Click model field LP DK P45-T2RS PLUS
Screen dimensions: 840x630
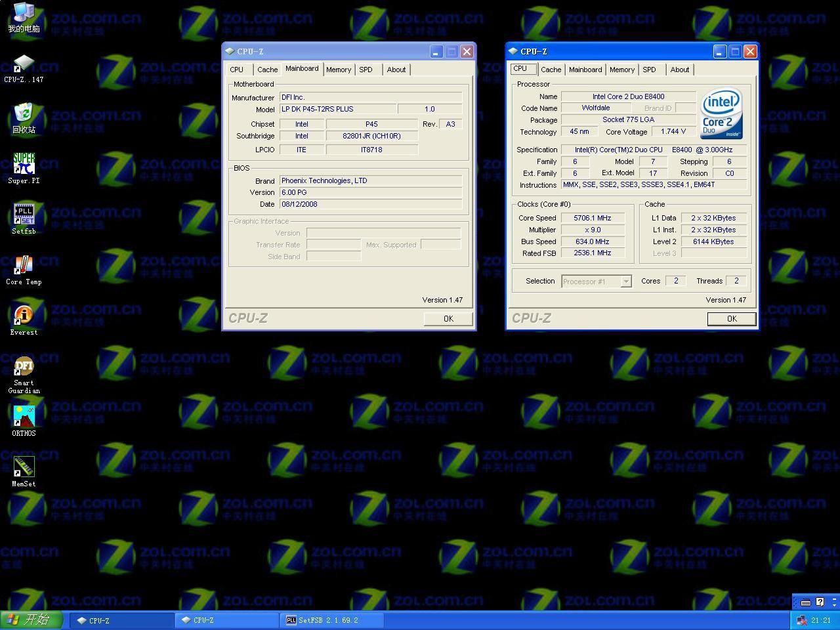[x=338, y=109]
